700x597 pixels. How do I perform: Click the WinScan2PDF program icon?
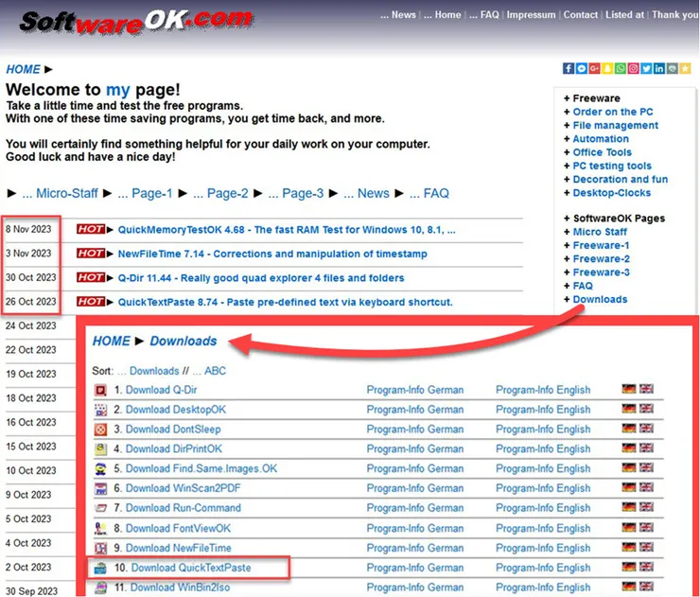(100, 488)
